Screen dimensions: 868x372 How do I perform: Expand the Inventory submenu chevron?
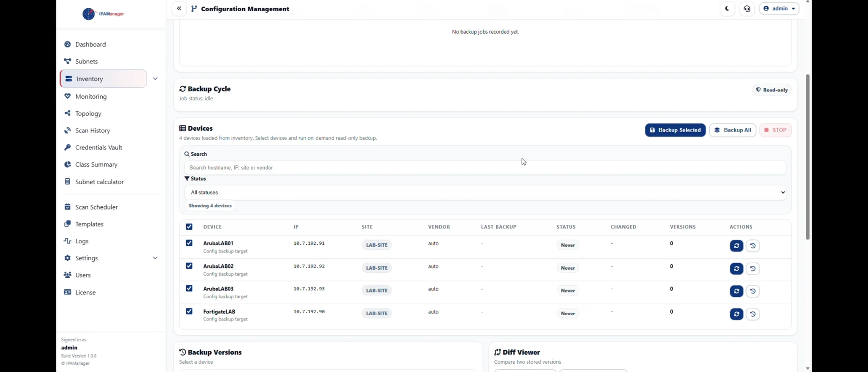155,79
